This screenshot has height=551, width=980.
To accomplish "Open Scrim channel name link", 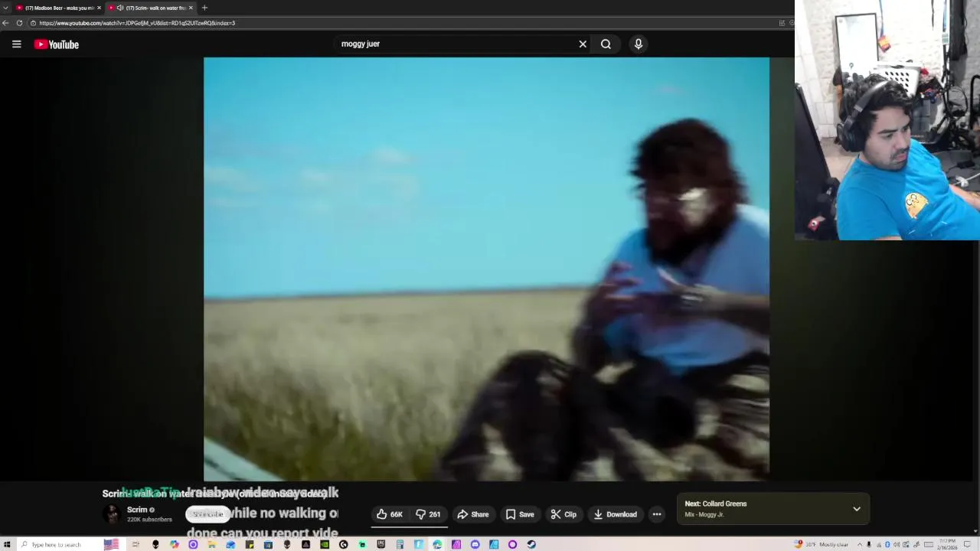I will (x=137, y=510).
